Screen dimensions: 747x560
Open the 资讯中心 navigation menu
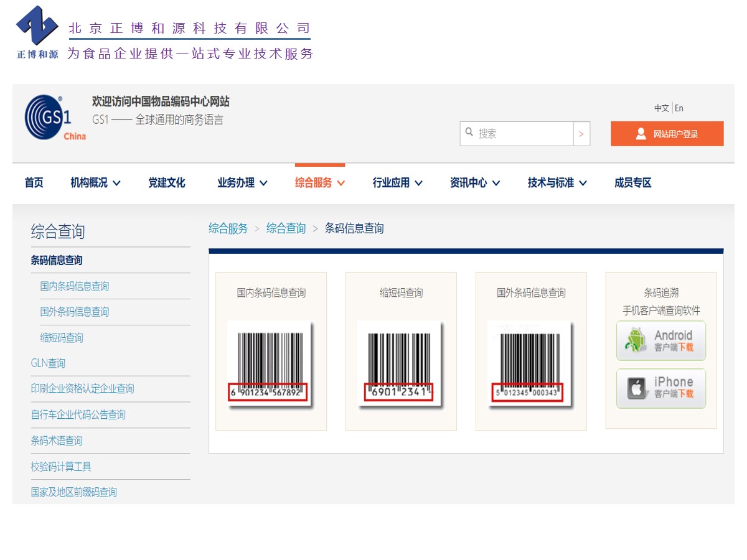point(475,183)
